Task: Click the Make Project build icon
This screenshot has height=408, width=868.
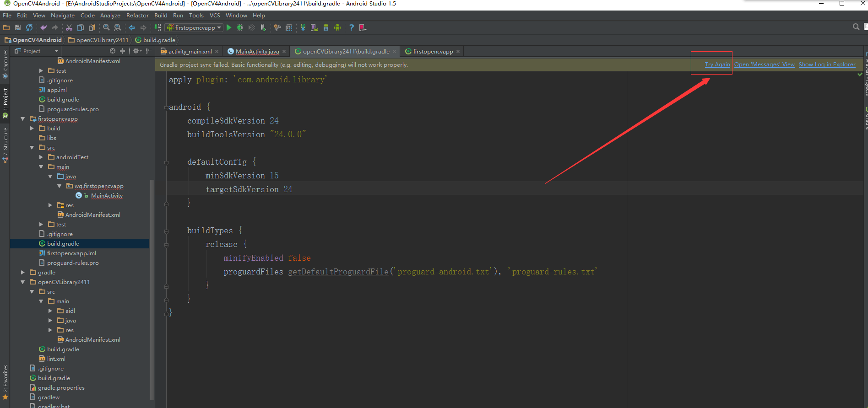Action: point(157,27)
